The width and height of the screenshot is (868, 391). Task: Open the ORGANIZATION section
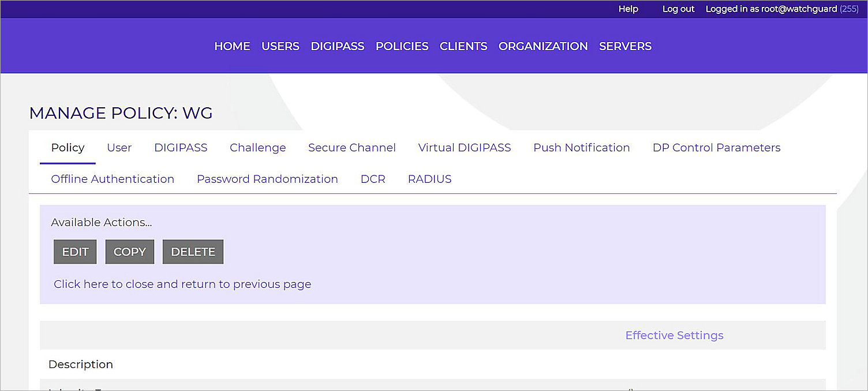(x=542, y=46)
